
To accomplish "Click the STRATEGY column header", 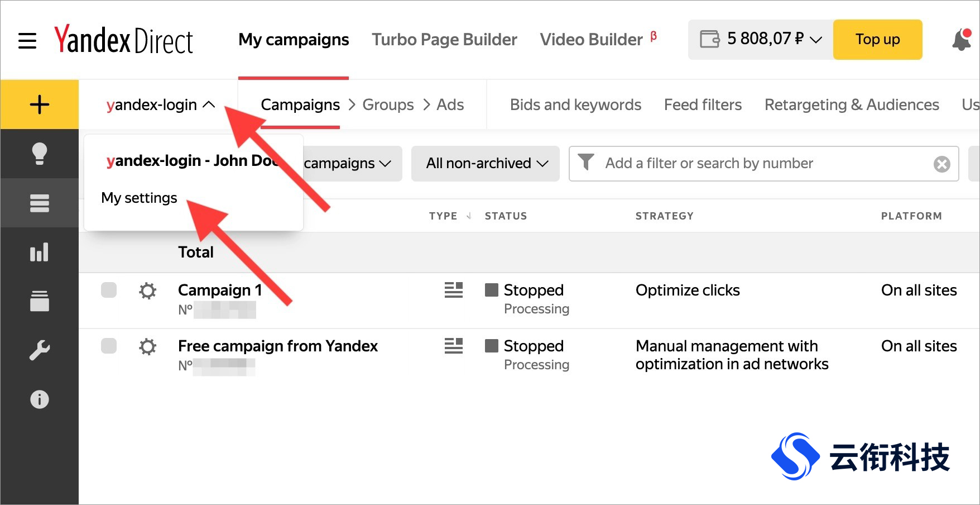I will point(664,216).
